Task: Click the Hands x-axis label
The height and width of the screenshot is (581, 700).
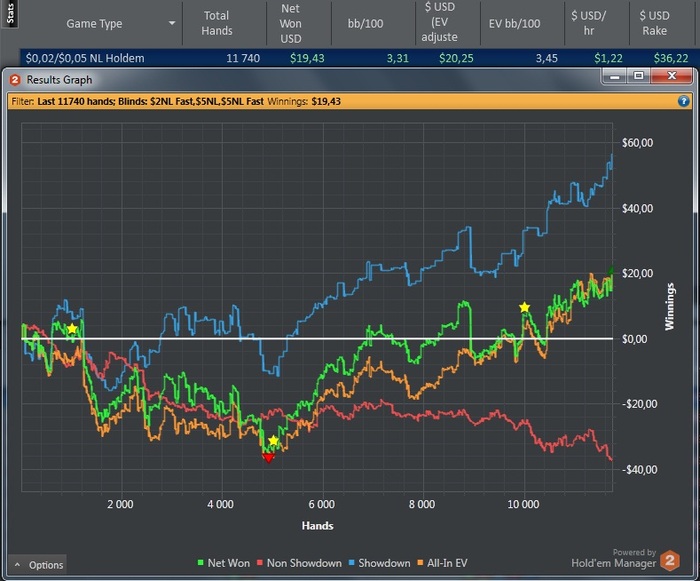Action: pos(317,526)
